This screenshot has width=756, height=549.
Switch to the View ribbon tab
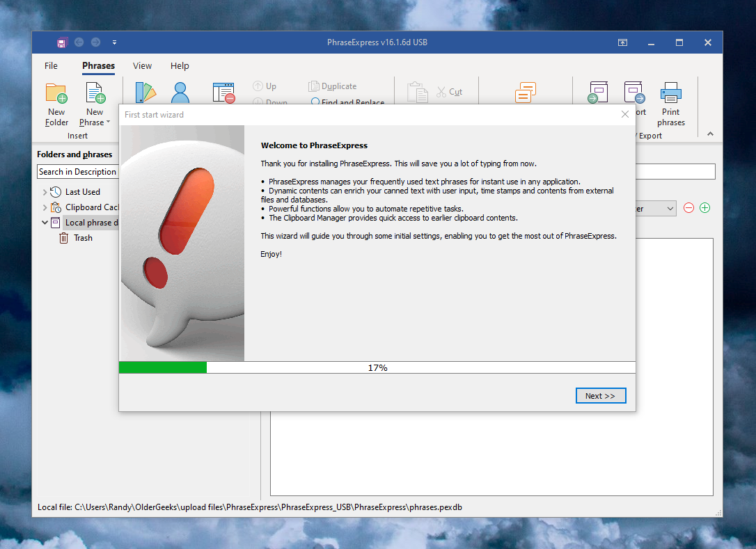142,66
